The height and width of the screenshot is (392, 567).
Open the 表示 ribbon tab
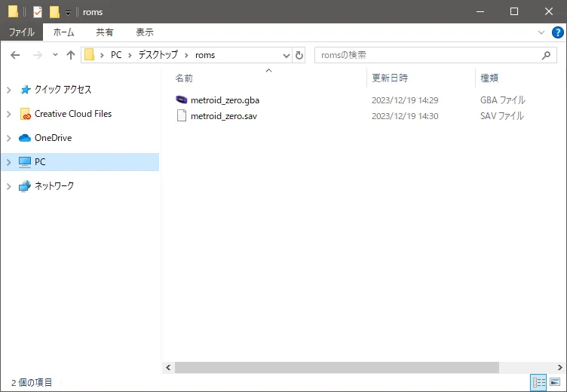point(144,32)
